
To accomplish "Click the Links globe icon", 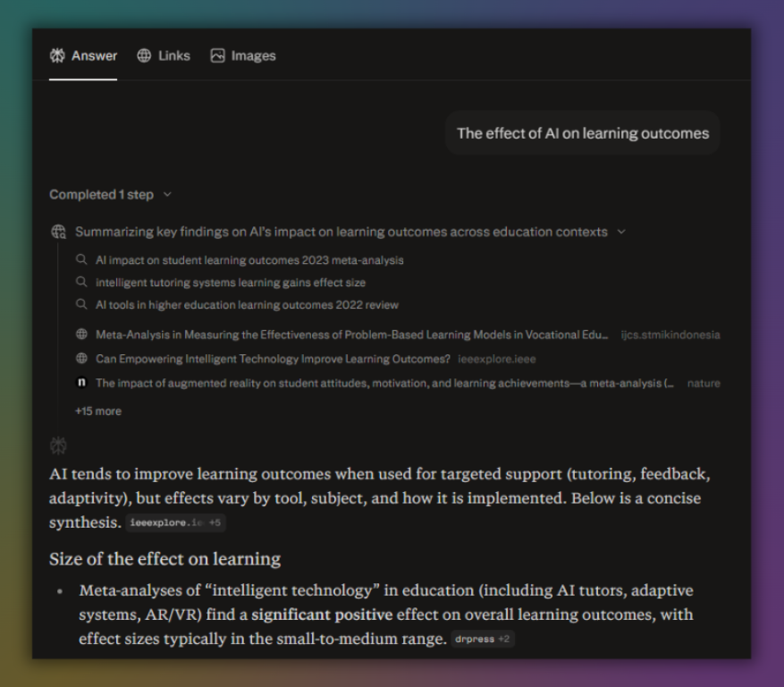I will coord(144,55).
